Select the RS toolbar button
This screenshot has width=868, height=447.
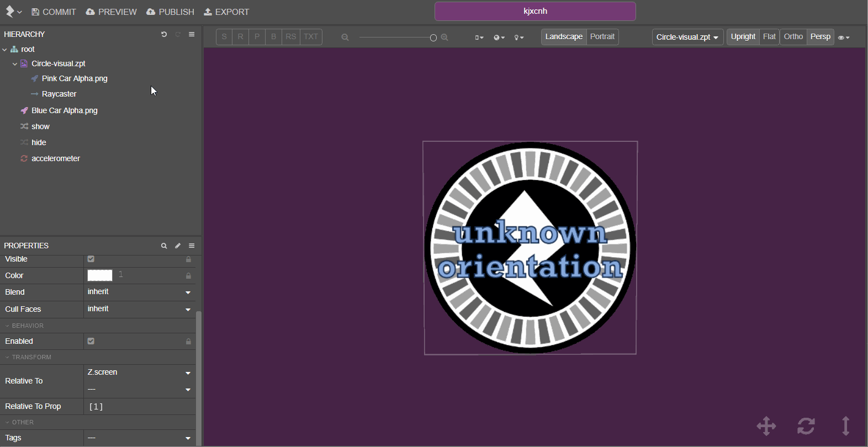291,37
